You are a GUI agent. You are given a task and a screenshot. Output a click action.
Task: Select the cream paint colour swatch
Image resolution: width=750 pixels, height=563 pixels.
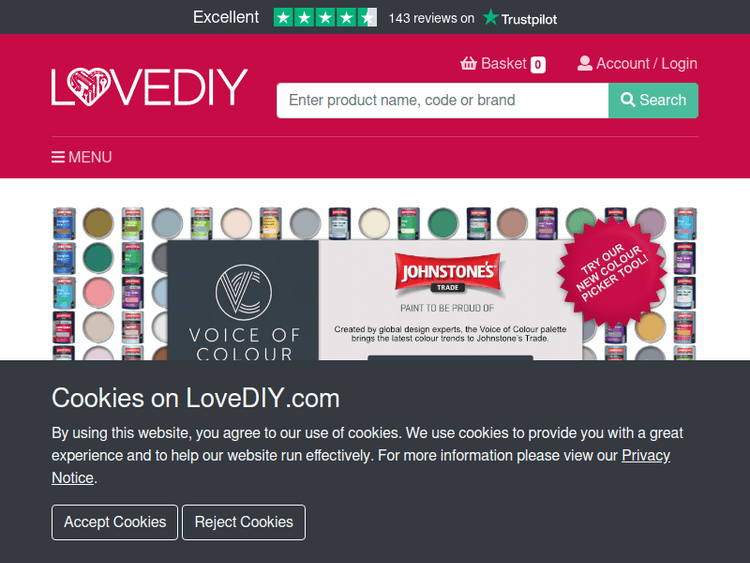(x=374, y=223)
